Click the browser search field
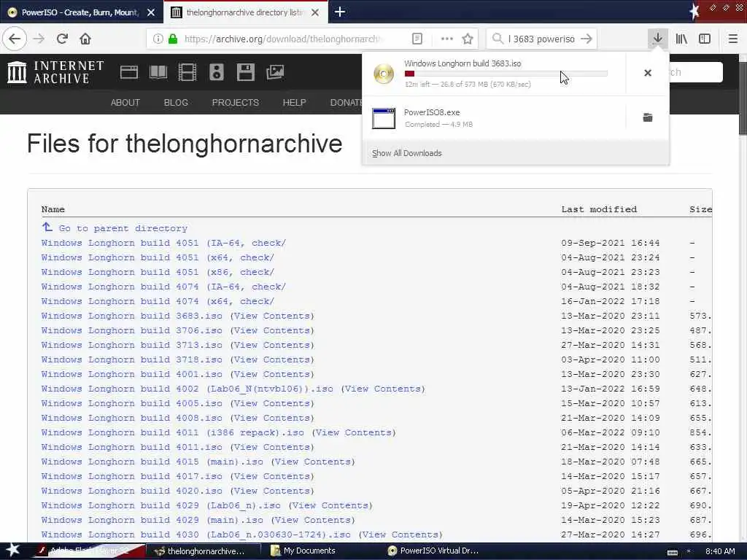The width and height of the screenshot is (747, 560). point(541,39)
